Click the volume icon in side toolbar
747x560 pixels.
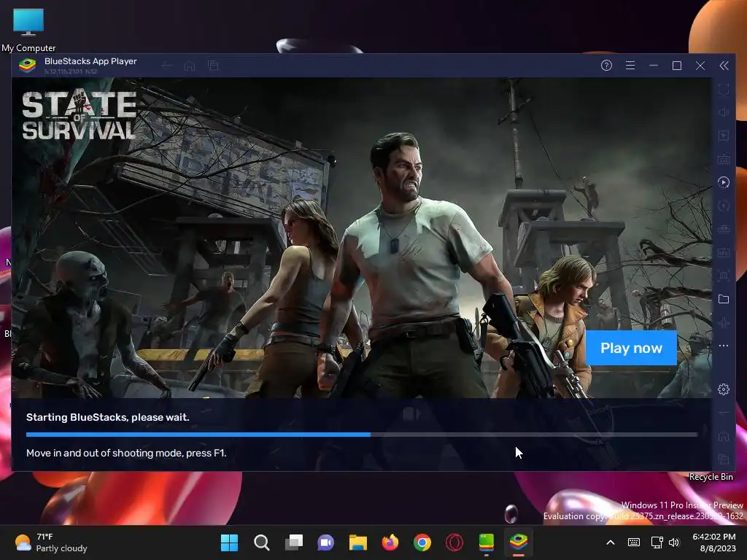pyautogui.click(x=723, y=112)
